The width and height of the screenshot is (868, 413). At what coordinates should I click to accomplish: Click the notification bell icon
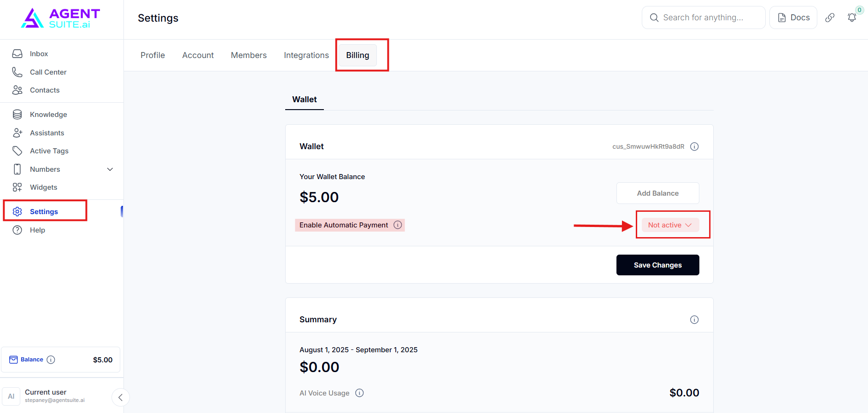pyautogui.click(x=852, y=17)
